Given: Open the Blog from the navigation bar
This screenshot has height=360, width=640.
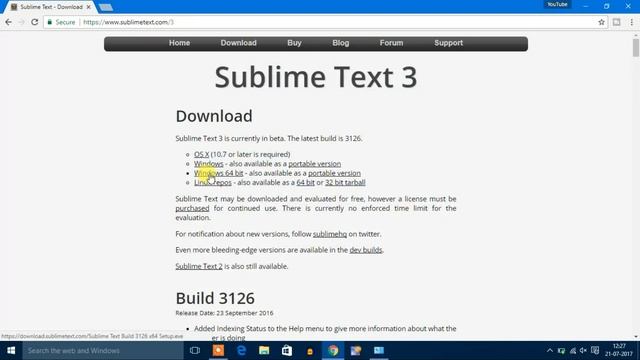Looking at the screenshot, I should pyautogui.click(x=341, y=43).
